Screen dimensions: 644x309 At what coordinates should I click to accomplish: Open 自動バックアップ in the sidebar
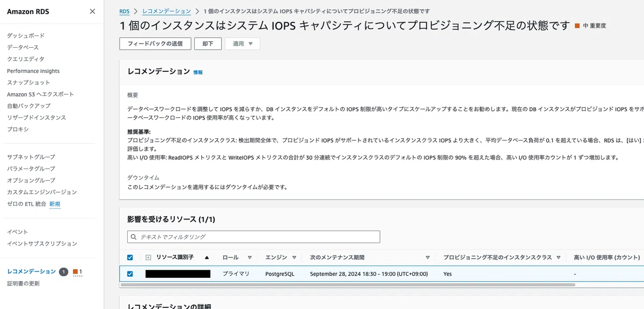(28, 106)
